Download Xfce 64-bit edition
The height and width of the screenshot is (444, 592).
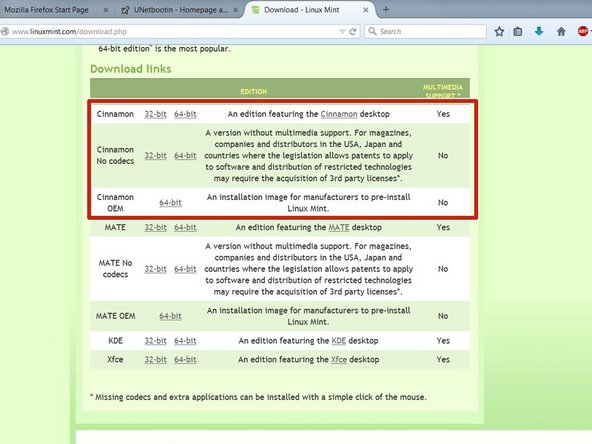click(x=185, y=359)
